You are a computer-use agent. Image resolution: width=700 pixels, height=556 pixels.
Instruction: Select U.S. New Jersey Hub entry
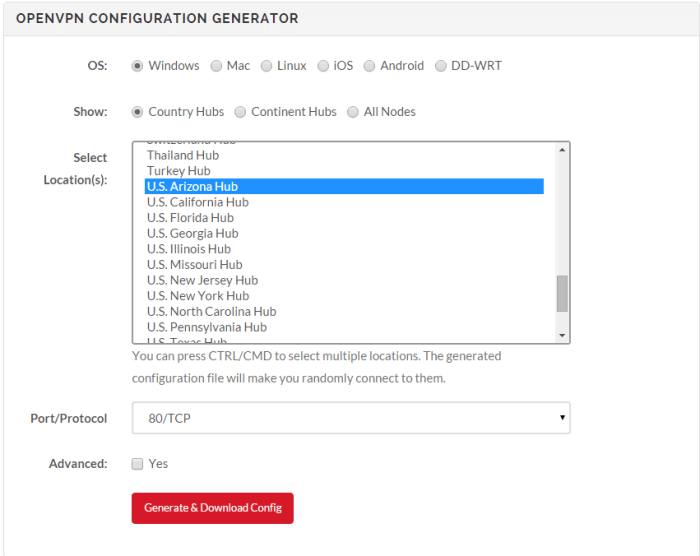(x=344, y=280)
